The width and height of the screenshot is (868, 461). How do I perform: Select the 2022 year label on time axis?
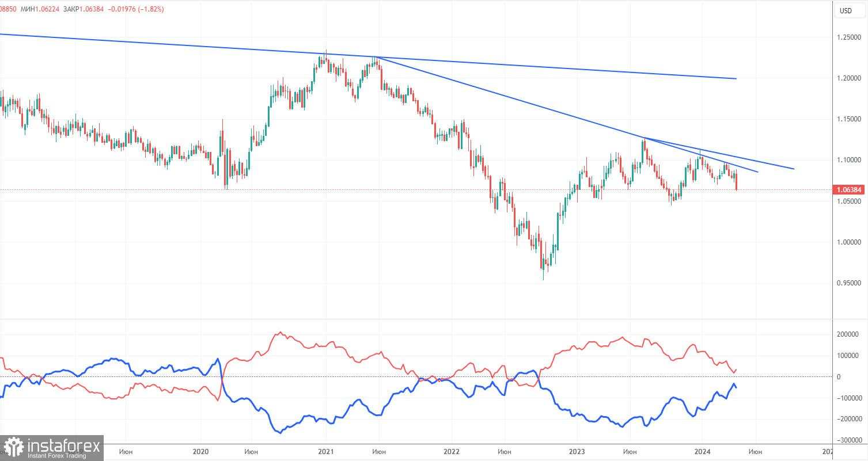(450, 452)
